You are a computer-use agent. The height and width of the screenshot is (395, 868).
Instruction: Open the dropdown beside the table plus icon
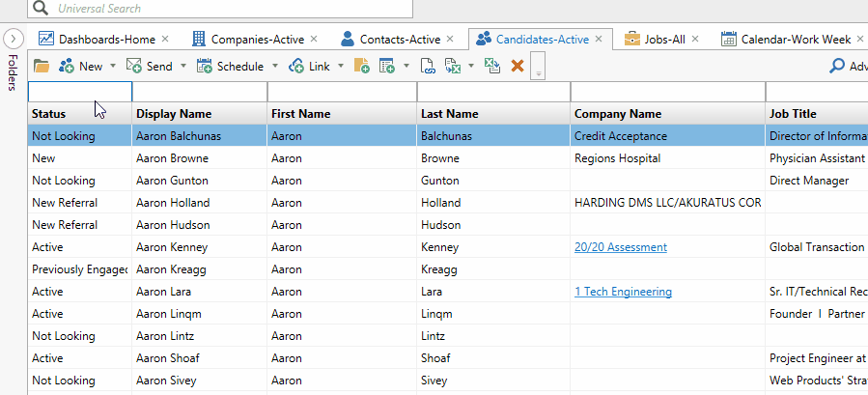(406, 66)
